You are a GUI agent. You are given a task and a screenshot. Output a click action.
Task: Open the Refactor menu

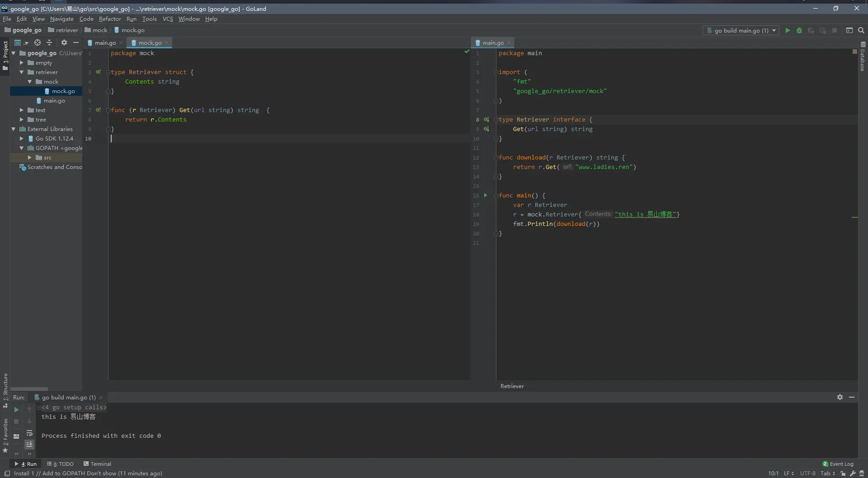coord(110,19)
